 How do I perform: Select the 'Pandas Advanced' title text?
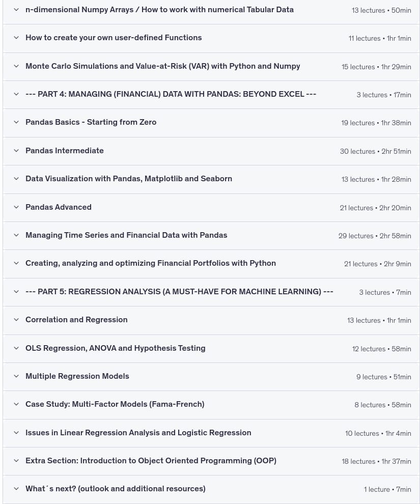point(59,207)
